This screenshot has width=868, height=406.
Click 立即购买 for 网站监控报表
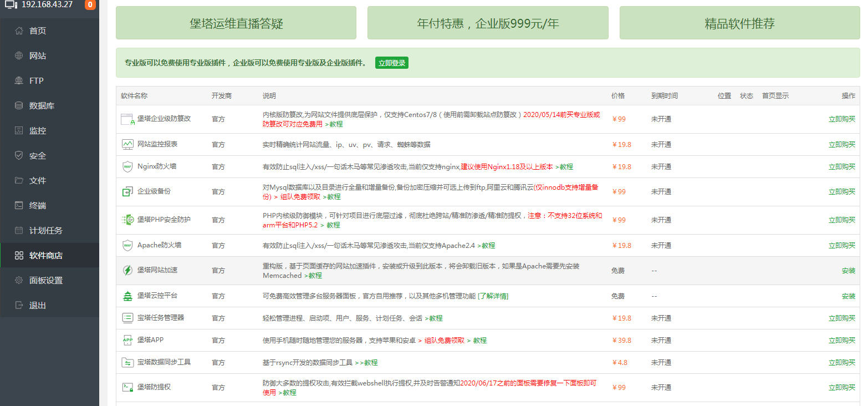coord(842,144)
